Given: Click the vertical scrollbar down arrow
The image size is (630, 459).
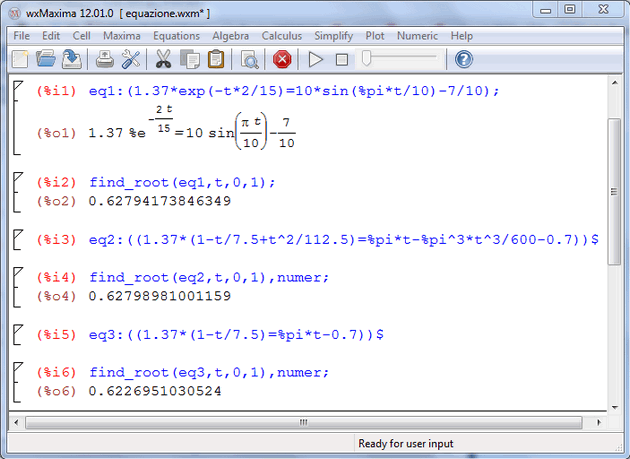Looking at the screenshot, I should point(615,407).
